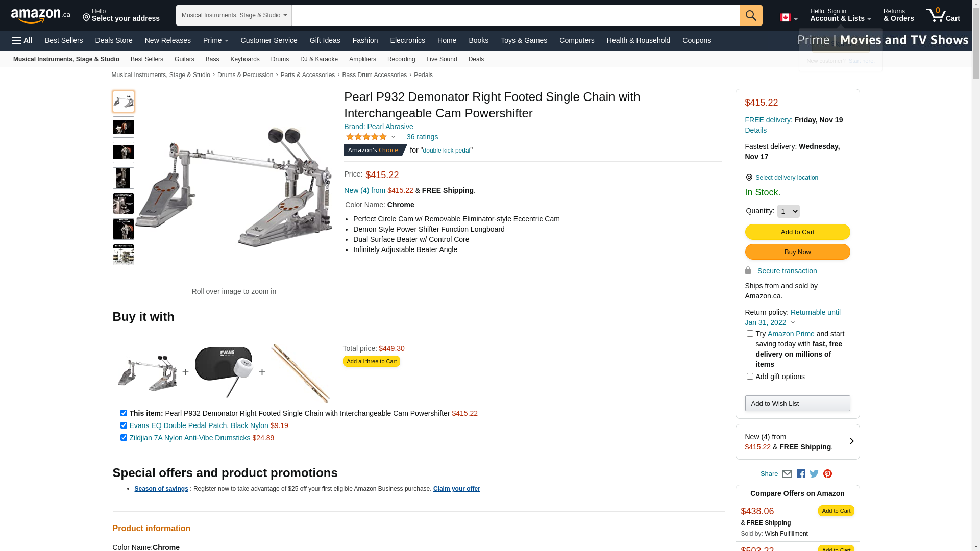Share product via email icon
The image size is (980, 551).
coord(787,474)
